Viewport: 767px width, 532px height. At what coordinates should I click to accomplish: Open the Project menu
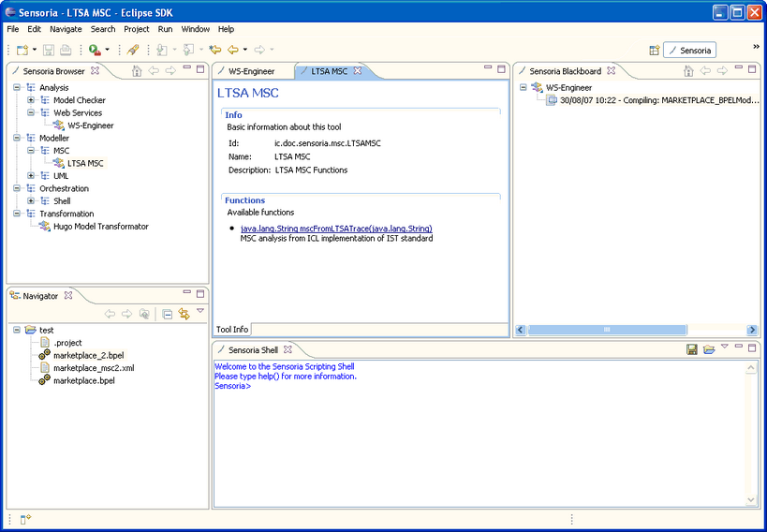click(137, 29)
